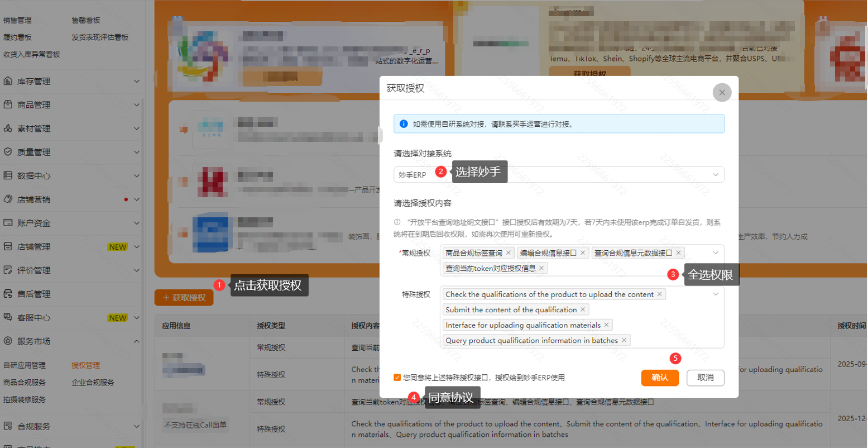Select the 授权管理 submenu item
The width and height of the screenshot is (868, 448).
pyautogui.click(x=86, y=365)
